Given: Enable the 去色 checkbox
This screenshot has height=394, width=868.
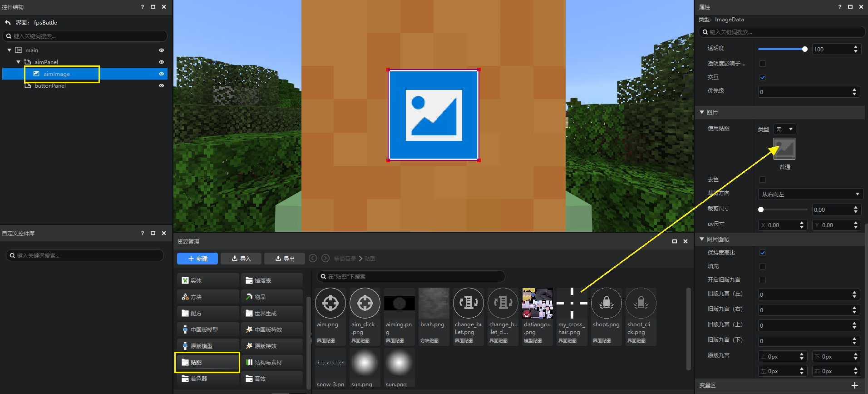Looking at the screenshot, I should 763,180.
